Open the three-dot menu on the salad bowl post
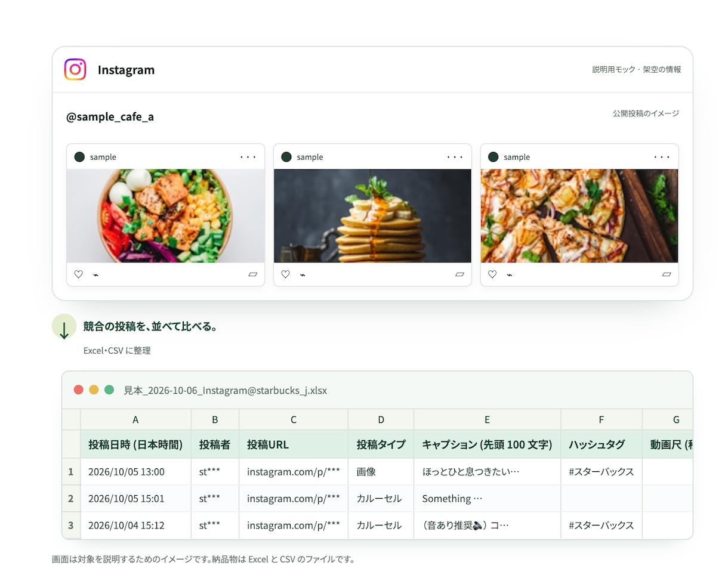Viewport: 728px width, 584px height. tap(248, 157)
